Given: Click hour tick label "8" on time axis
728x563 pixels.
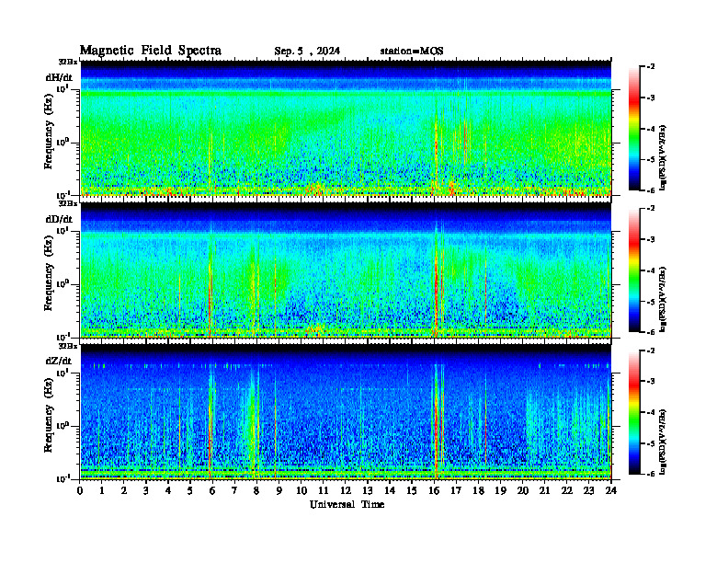Looking at the screenshot, I should [256, 490].
